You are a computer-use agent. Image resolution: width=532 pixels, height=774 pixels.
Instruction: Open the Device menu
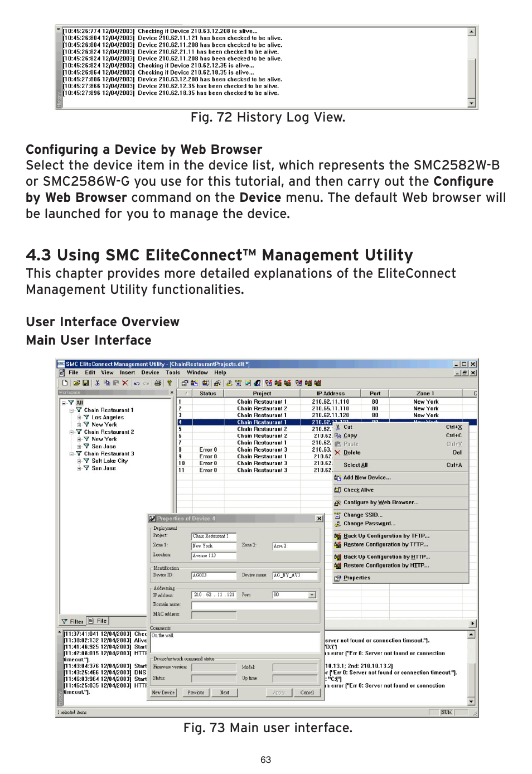150,373
